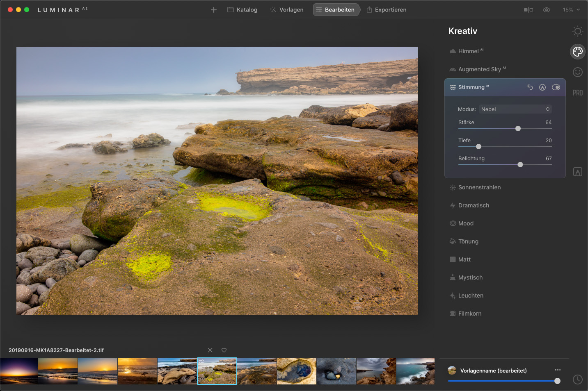Open the 15% zoom level dropdown
This screenshot has width=588, height=391.
click(571, 10)
